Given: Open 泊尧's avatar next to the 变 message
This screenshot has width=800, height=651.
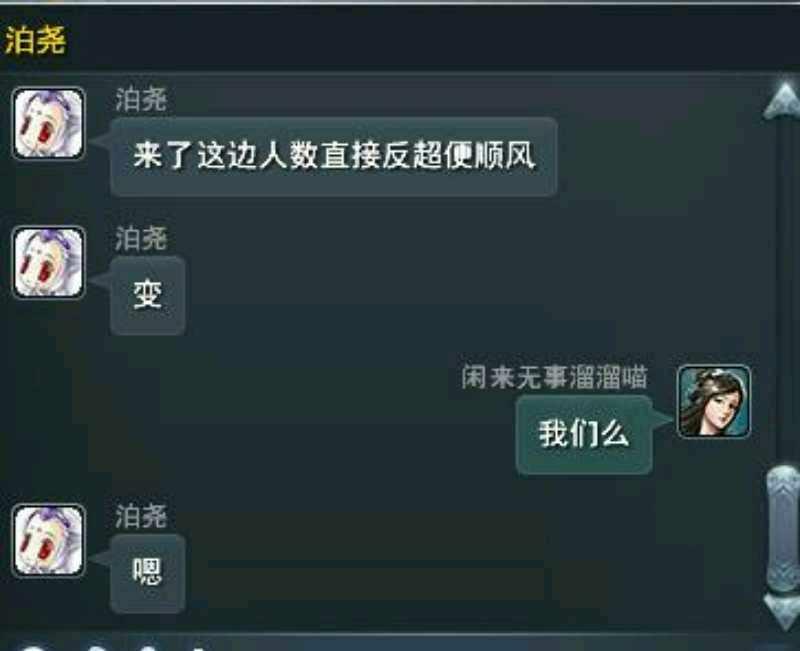Looking at the screenshot, I should tap(48, 262).
